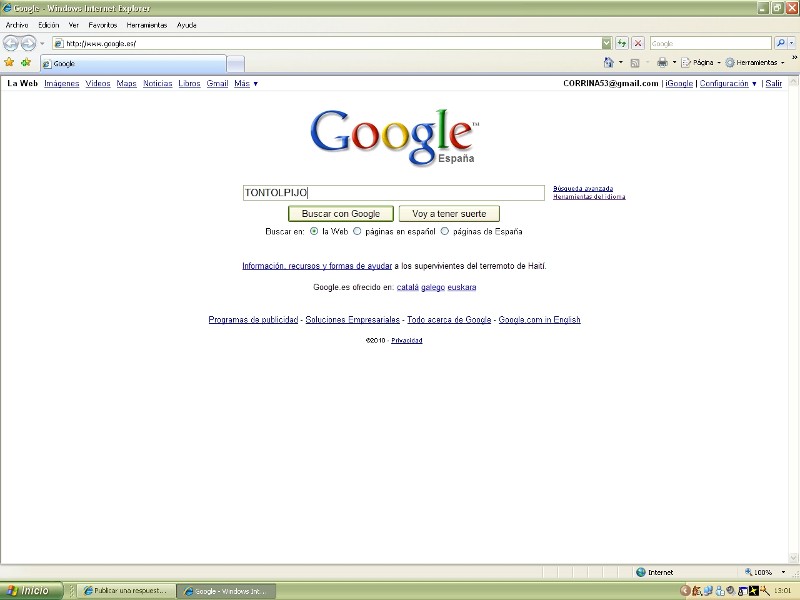Screen dimensions: 800x600
Task: Click the browser address bar
Action: (327, 43)
